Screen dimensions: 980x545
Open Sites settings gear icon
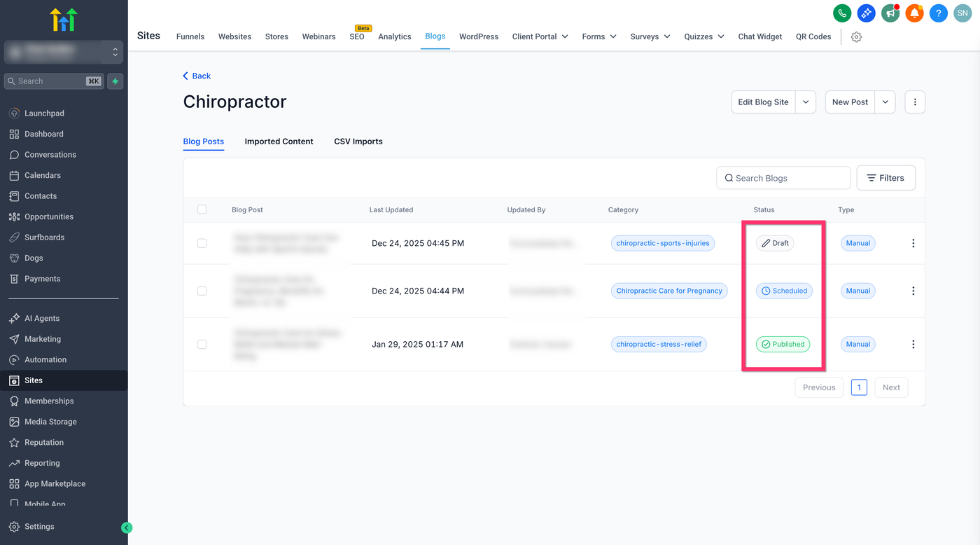point(856,37)
